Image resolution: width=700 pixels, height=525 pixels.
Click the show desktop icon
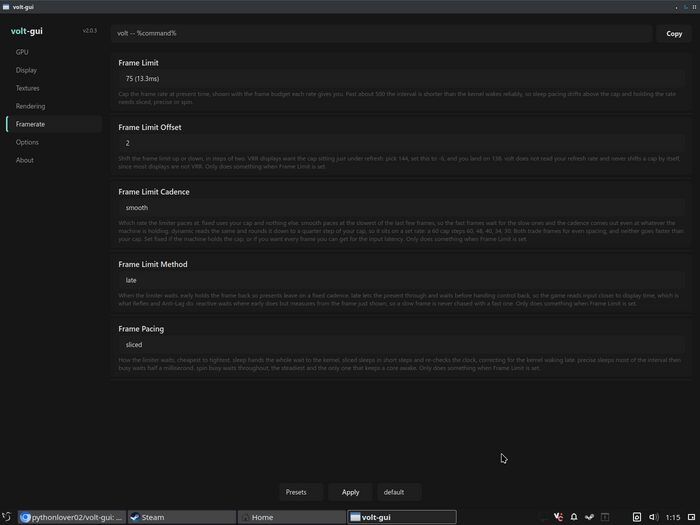pos(692,517)
